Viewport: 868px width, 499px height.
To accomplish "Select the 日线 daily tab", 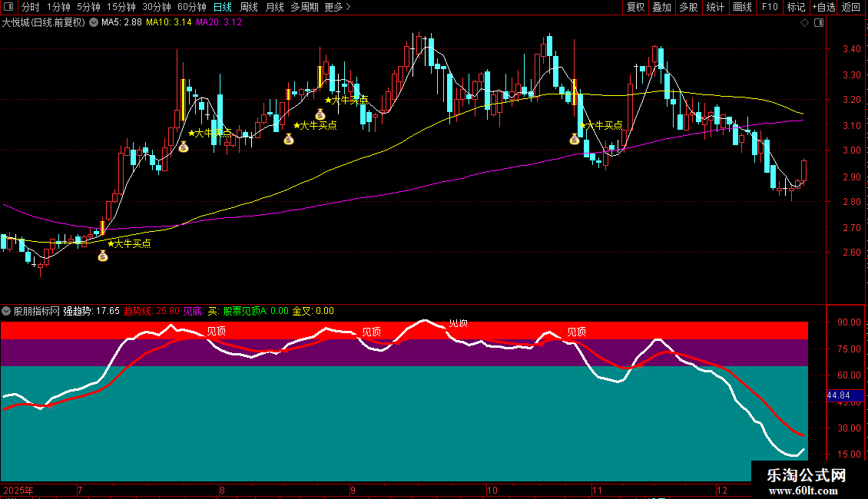I will [223, 7].
